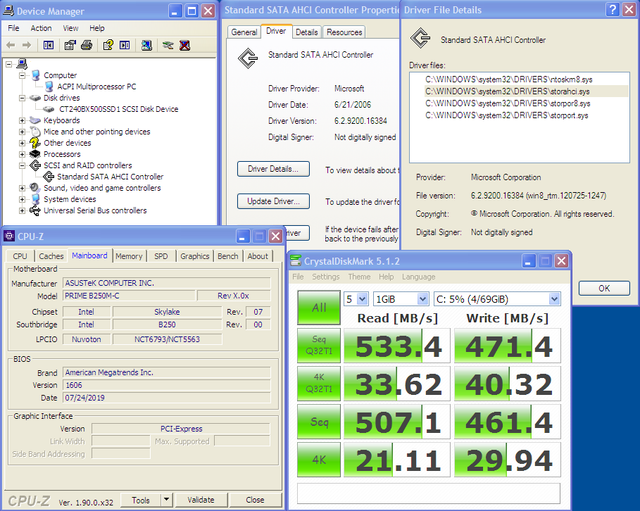Switch to the Resources tab in controller properties
Screen dimensions: 640x511
[x=344, y=32]
